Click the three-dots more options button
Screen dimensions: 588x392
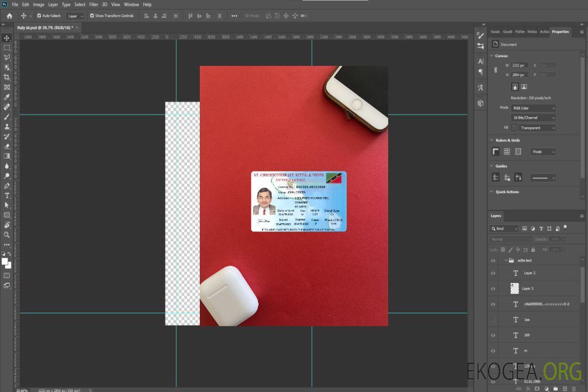click(234, 16)
